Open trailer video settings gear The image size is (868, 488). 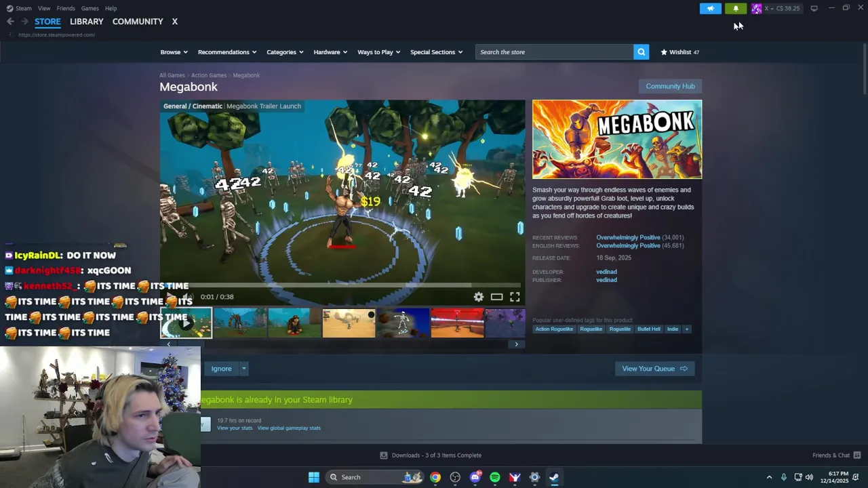[479, 297]
